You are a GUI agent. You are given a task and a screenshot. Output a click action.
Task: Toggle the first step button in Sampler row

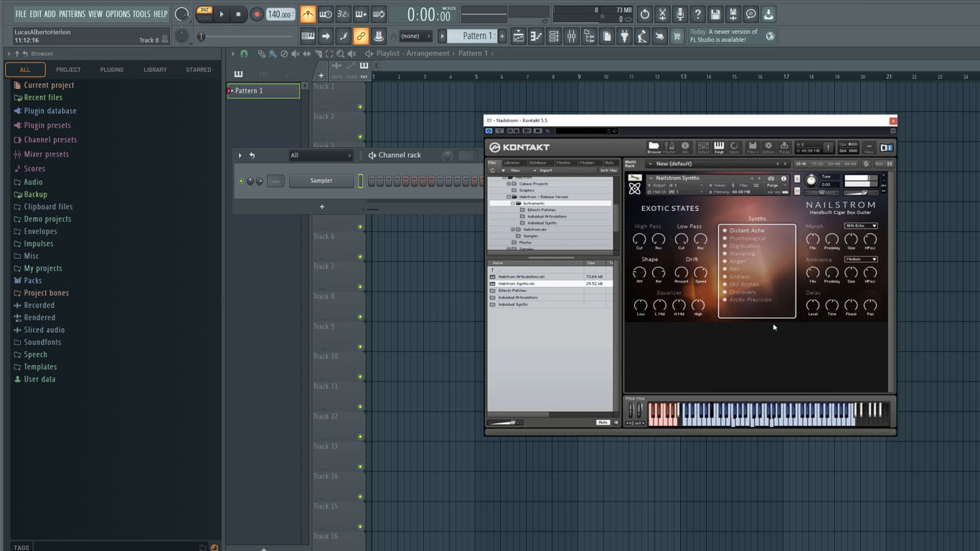[x=372, y=181]
